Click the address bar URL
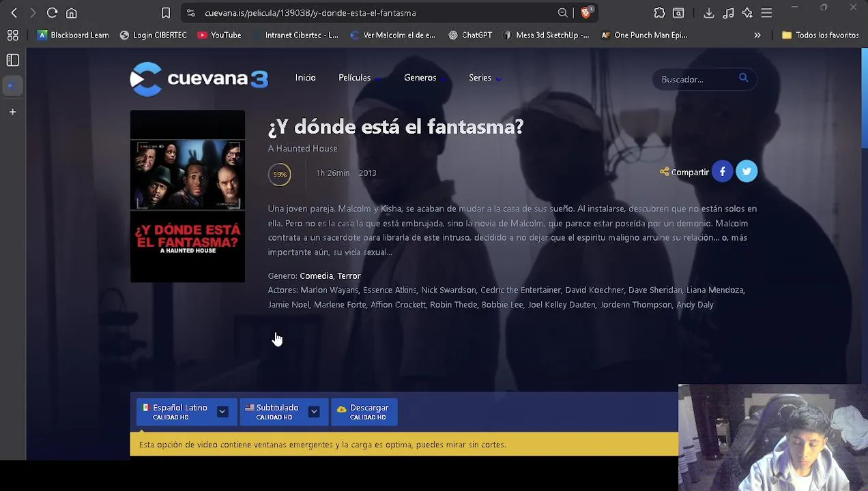This screenshot has height=491, width=868. click(310, 13)
